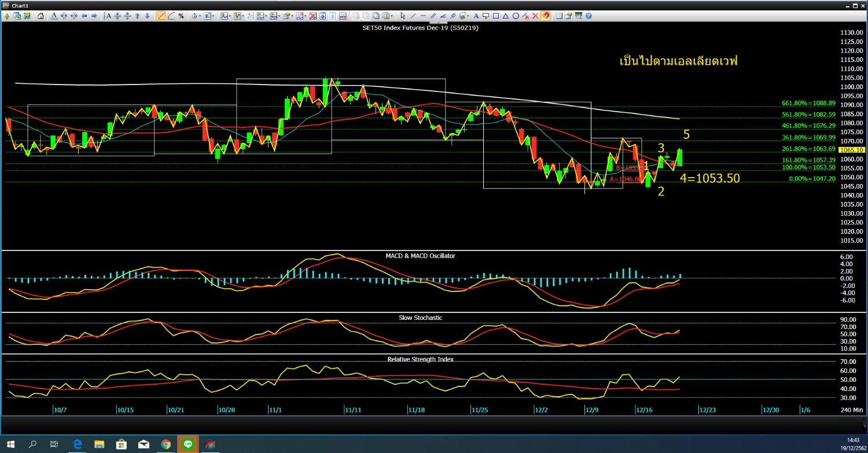Image resolution: width=868 pixels, height=453 pixels.
Task: Select the circle drawing tool
Action: (x=515, y=16)
